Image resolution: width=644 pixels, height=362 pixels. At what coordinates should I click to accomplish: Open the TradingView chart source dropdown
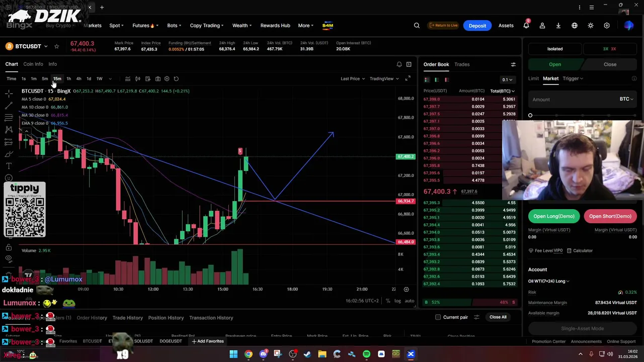click(x=384, y=78)
